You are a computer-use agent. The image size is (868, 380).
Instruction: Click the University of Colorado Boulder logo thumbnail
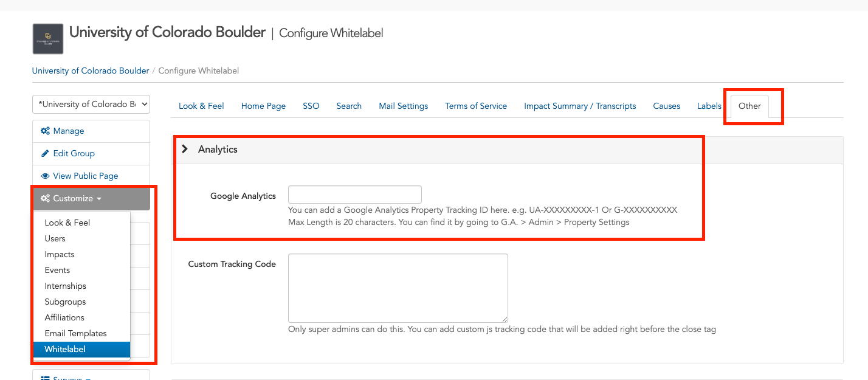click(48, 39)
